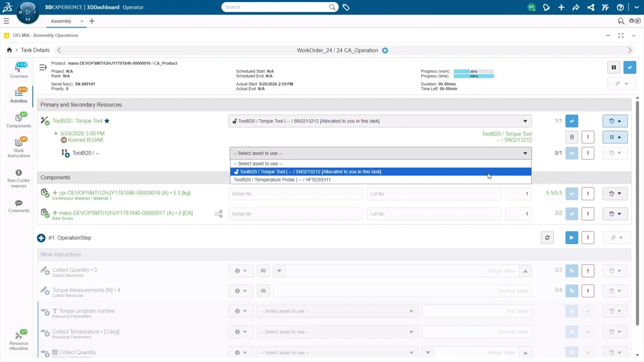The image size is (644, 362).
Task: Confirm the Bike Screw component checkmark
Action: coord(572,214)
